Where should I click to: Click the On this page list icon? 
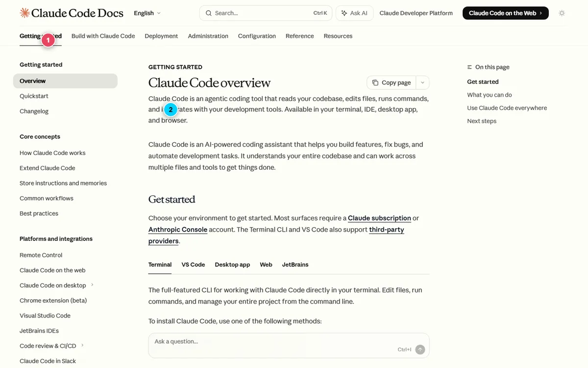(x=469, y=67)
